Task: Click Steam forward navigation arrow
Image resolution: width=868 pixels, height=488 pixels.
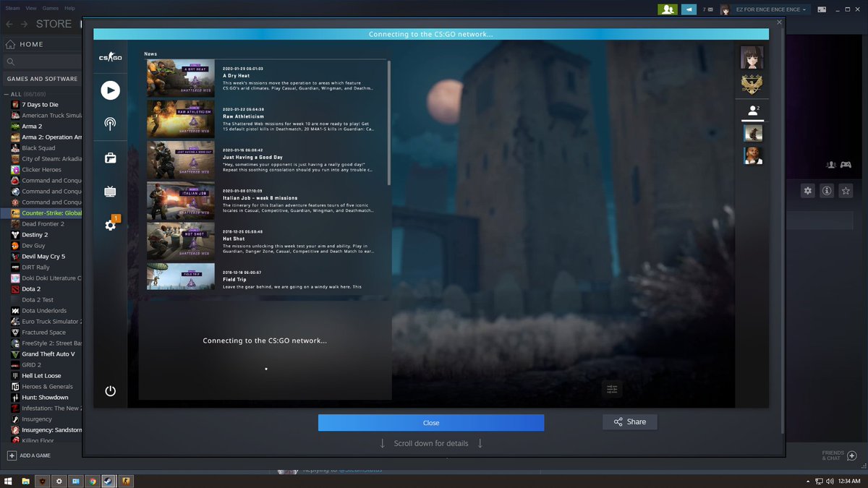Action: (25, 24)
